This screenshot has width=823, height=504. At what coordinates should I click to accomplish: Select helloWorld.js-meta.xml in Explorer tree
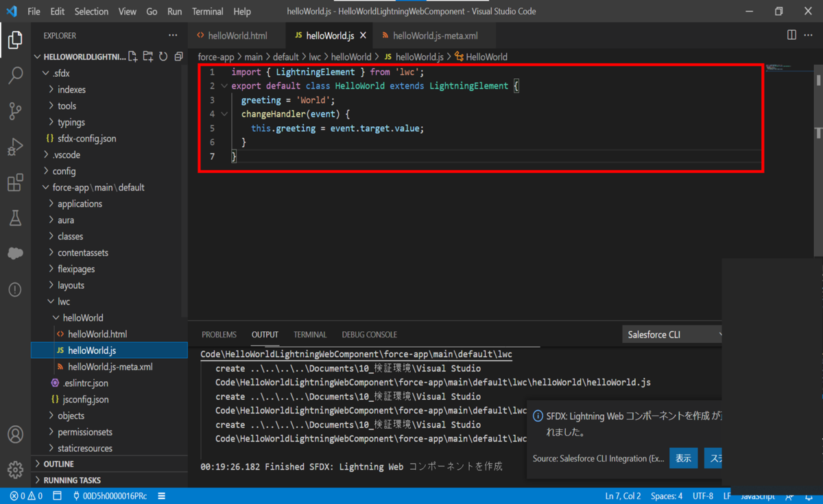110,368
